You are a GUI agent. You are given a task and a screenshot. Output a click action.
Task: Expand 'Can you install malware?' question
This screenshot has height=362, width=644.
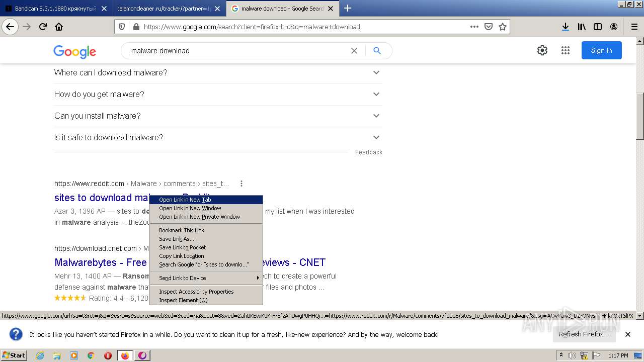(218, 116)
